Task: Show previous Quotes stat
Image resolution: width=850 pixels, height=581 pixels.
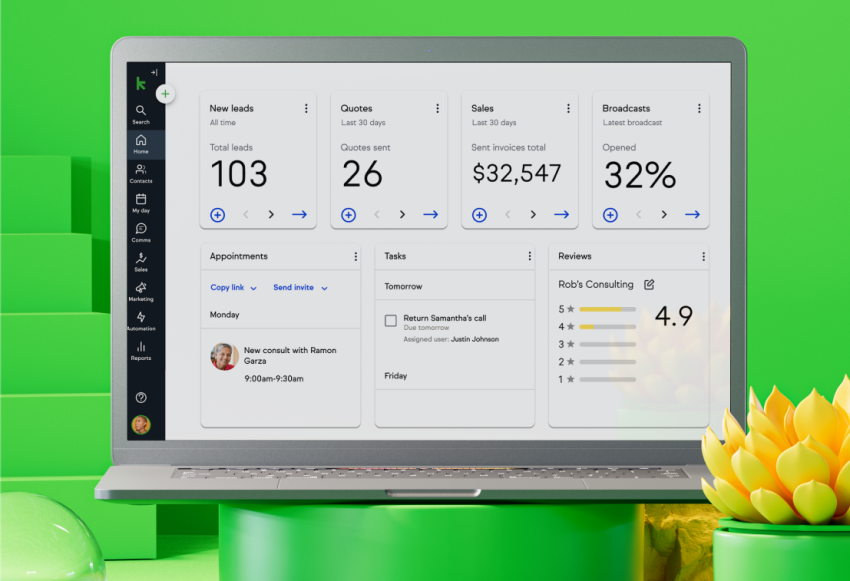Action: (377, 215)
